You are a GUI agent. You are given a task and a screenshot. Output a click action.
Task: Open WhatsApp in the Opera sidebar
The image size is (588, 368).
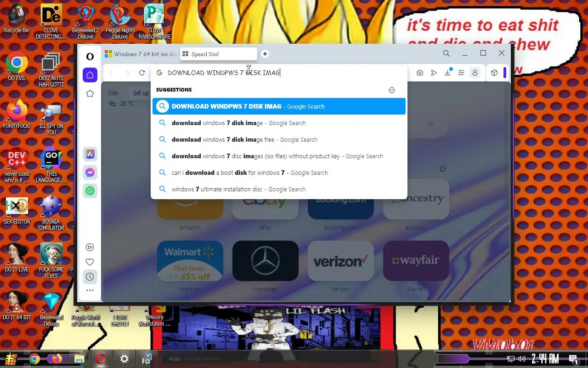coord(90,190)
